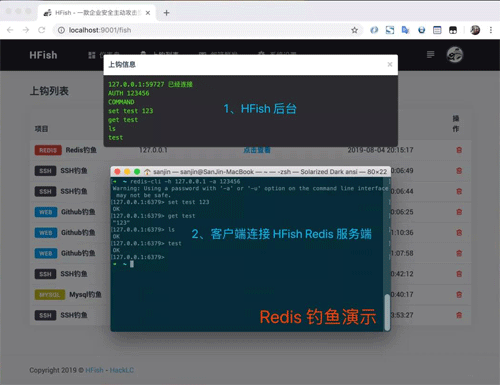Click trash icon for row timed 3:53:27
This screenshot has width=500, height=385.
click(459, 315)
